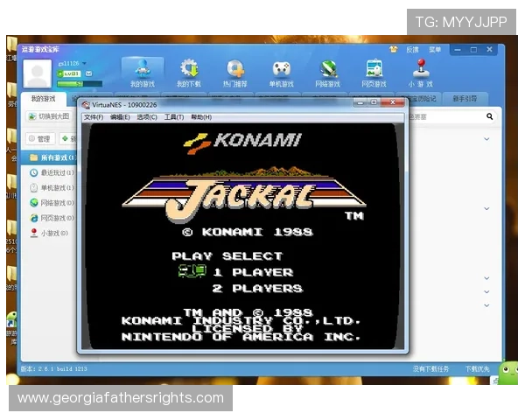
Task: Select 网络游戏 (0) in sidebar list
Action: pyautogui.click(x=52, y=203)
